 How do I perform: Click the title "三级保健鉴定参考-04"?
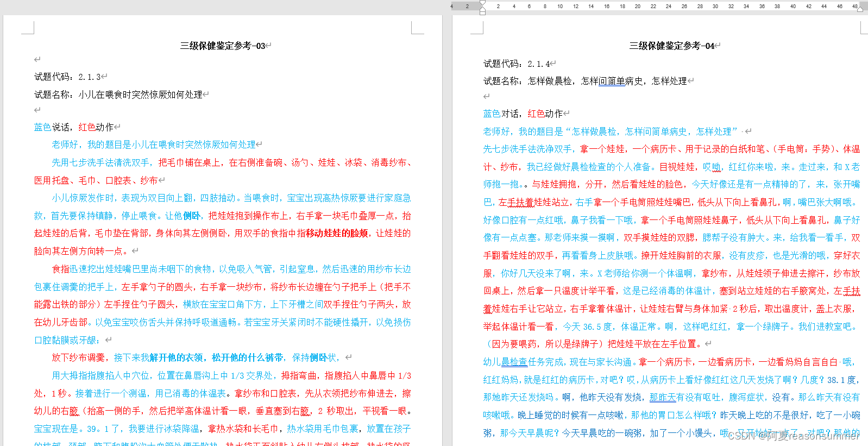click(672, 46)
